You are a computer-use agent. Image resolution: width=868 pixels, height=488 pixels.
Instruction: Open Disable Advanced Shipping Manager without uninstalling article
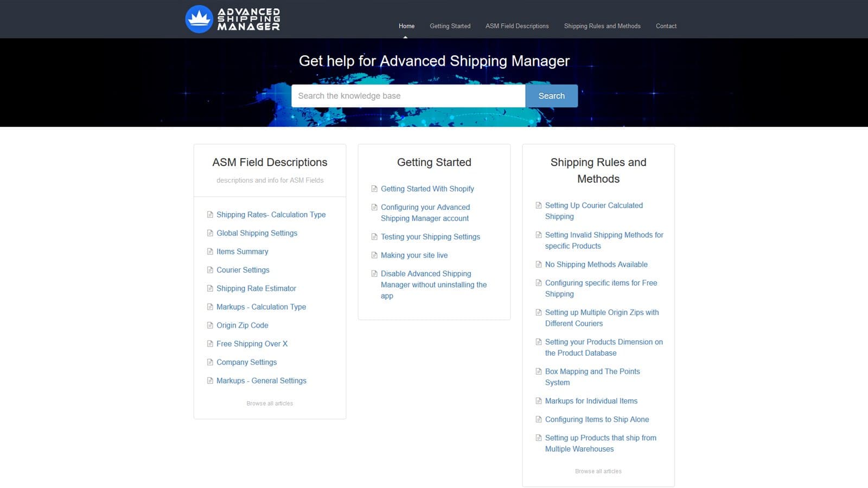point(433,285)
